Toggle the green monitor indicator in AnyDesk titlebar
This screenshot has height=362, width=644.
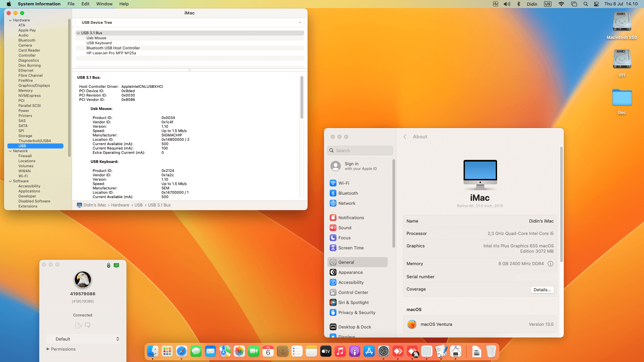(x=116, y=265)
